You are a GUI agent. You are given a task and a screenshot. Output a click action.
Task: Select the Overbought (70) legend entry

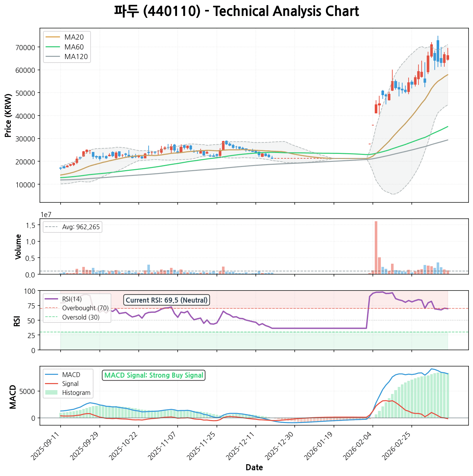(85, 308)
